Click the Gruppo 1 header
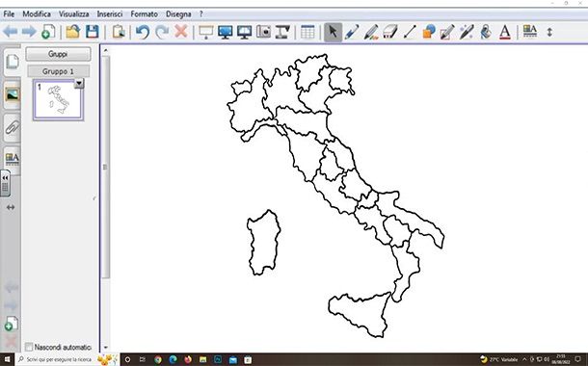Image resolution: width=588 pixels, height=366 pixels. click(58, 71)
